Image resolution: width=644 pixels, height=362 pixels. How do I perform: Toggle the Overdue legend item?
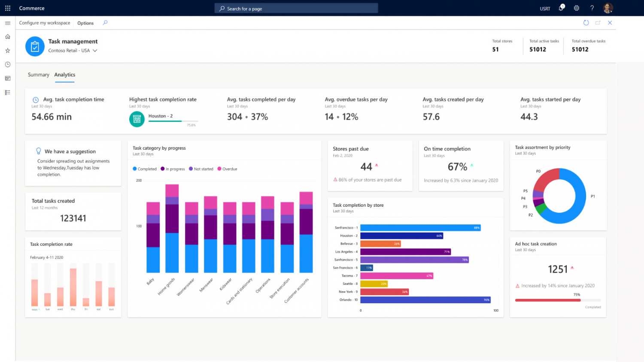coord(228,169)
